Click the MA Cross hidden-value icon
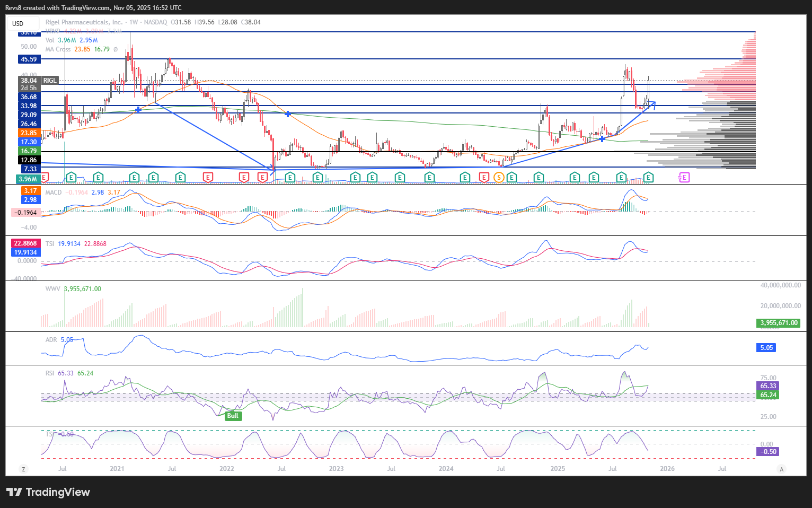 pos(116,49)
